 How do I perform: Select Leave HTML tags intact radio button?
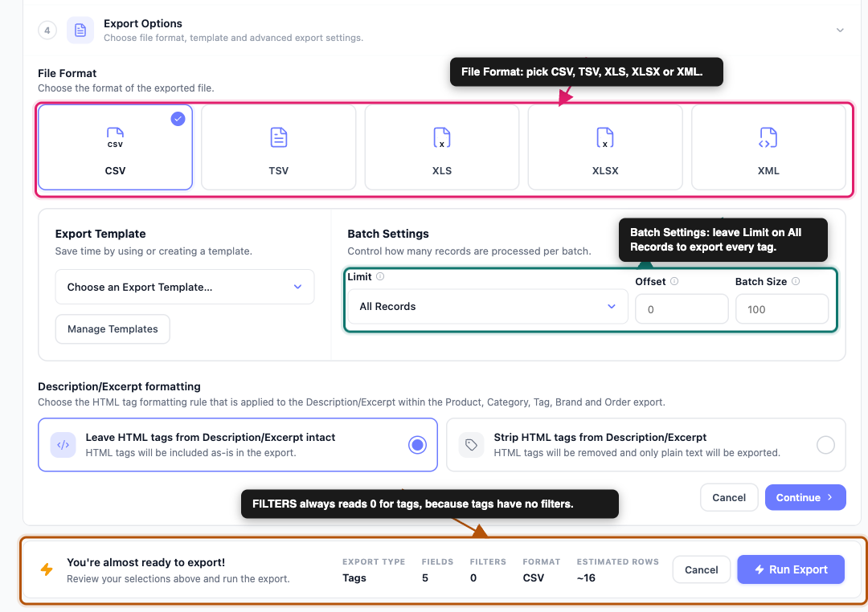(417, 445)
